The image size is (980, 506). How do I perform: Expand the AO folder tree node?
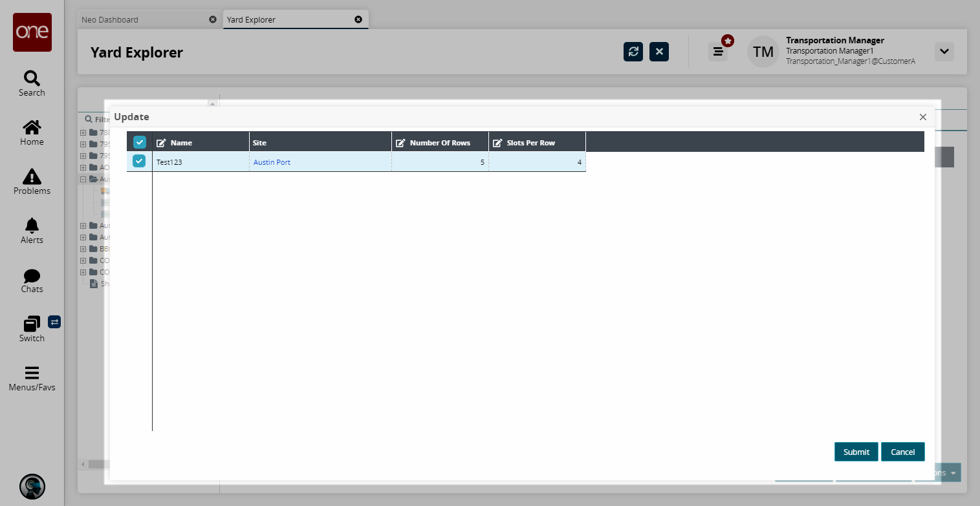(x=83, y=167)
